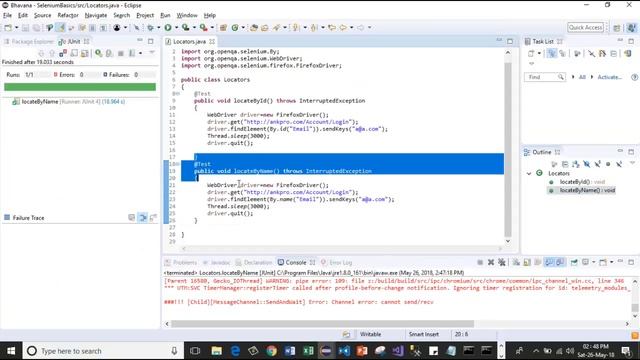Click Sort icon in Outline toolbar

click(576, 164)
